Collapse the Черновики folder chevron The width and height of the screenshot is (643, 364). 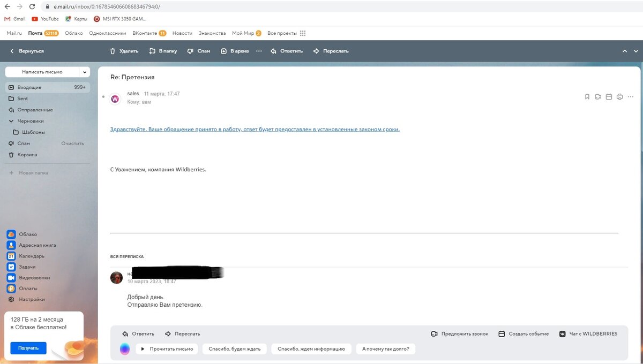(11, 121)
